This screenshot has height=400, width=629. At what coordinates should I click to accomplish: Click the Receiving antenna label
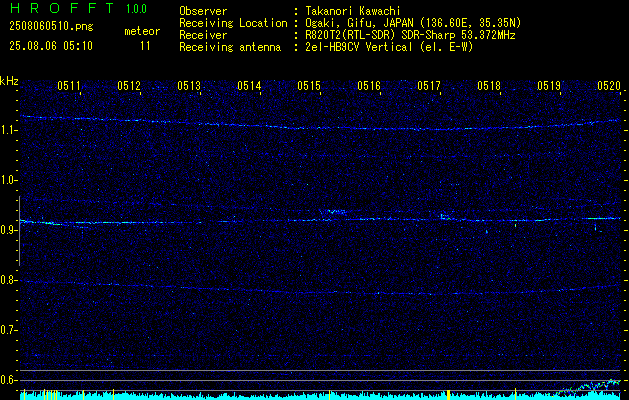230,47
